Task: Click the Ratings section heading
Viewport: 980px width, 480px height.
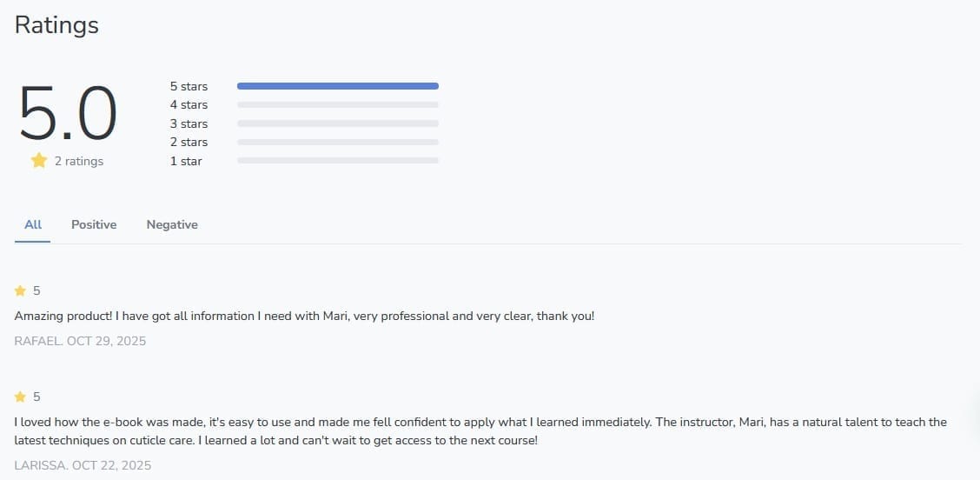Action: (x=56, y=24)
